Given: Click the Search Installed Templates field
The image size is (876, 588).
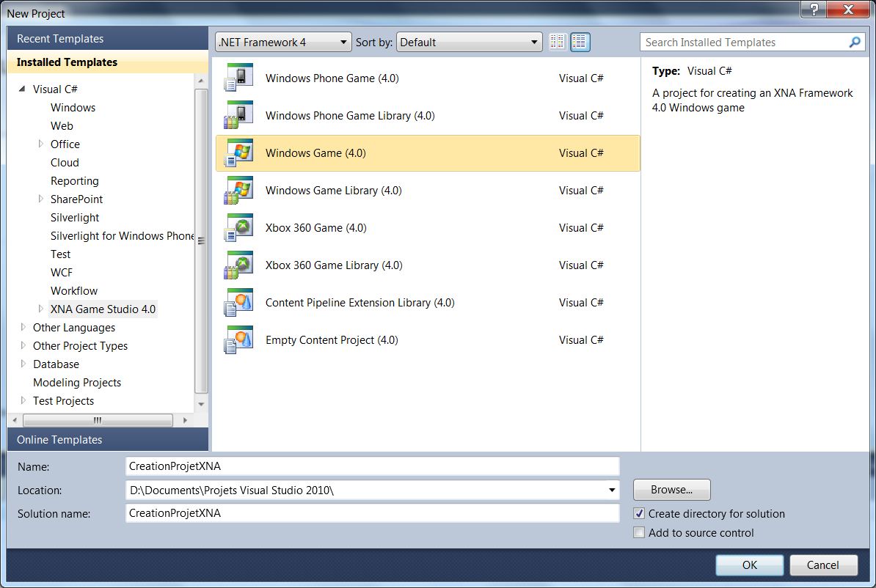Looking at the screenshot, I should tap(745, 42).
